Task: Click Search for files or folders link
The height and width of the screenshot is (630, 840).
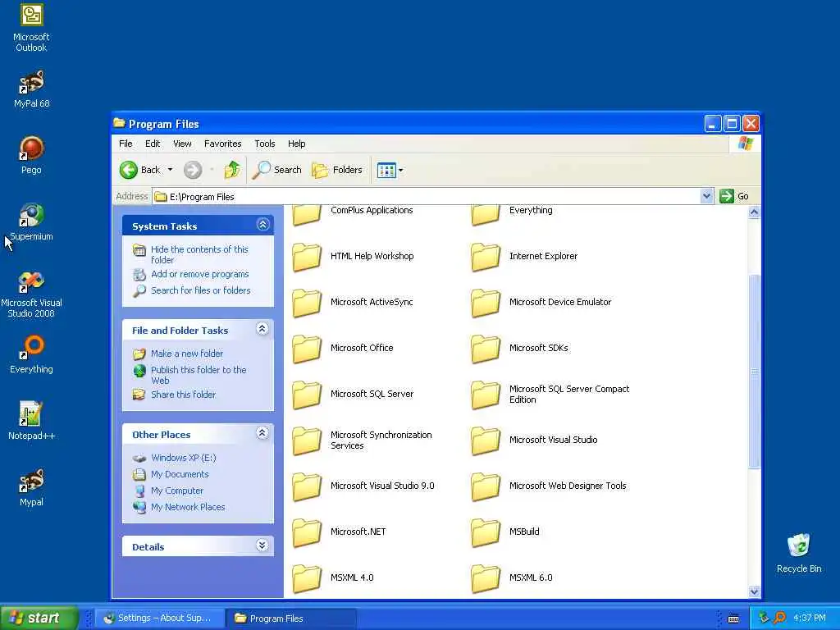Action: click(x=201, y=290)
